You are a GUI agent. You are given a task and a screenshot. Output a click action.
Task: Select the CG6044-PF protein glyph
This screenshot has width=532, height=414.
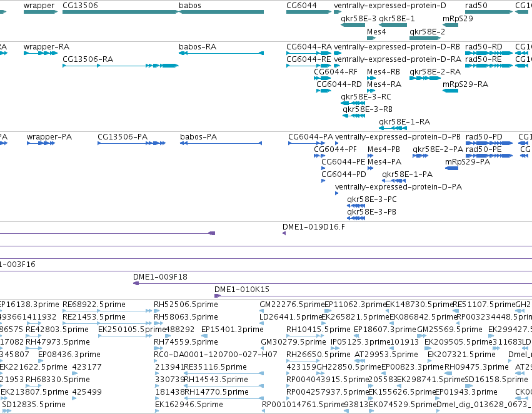[319, 156]
